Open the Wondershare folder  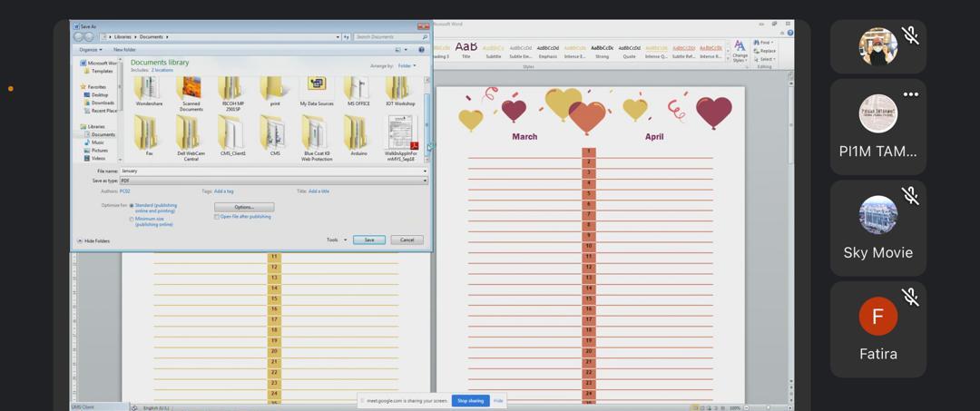coord(149,92)
